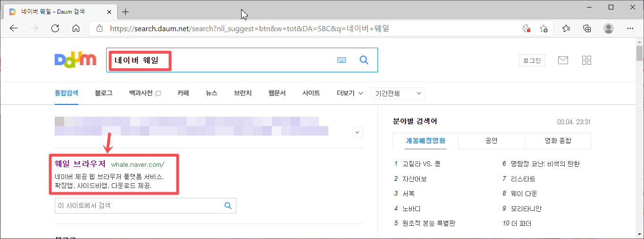Click the browser back arrow

pyautogui.click(x=13, y=28)
